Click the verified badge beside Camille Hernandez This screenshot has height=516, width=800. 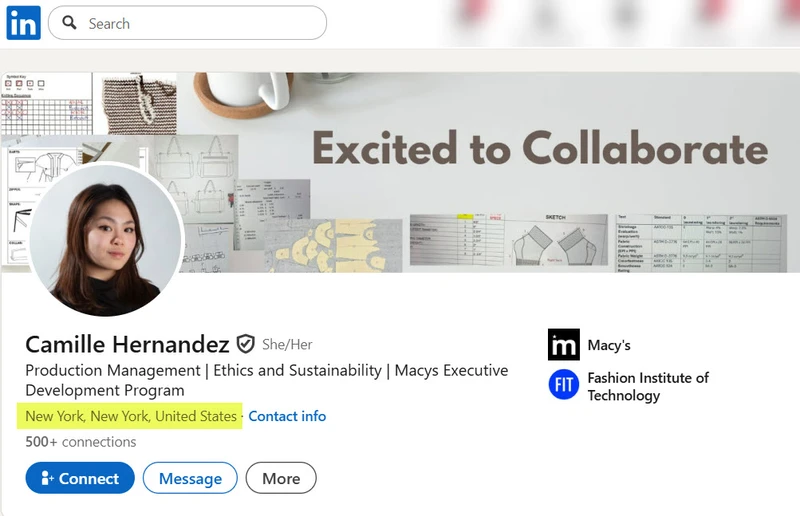click(246, 344)
